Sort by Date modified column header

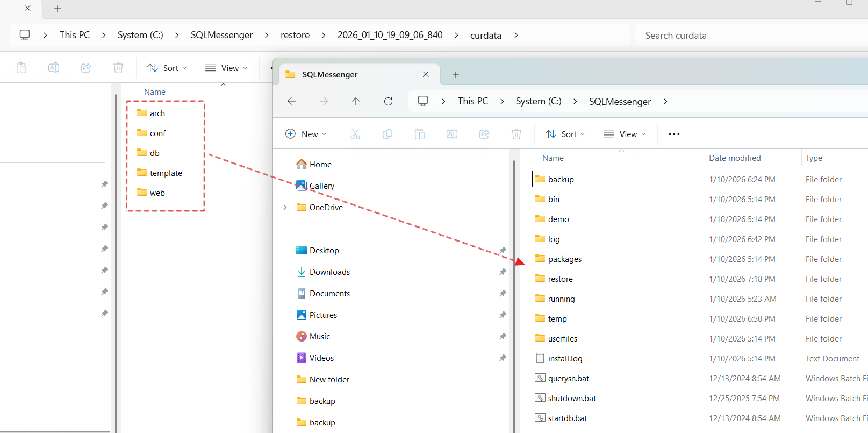pyautogui.click(x=735, y=158)
